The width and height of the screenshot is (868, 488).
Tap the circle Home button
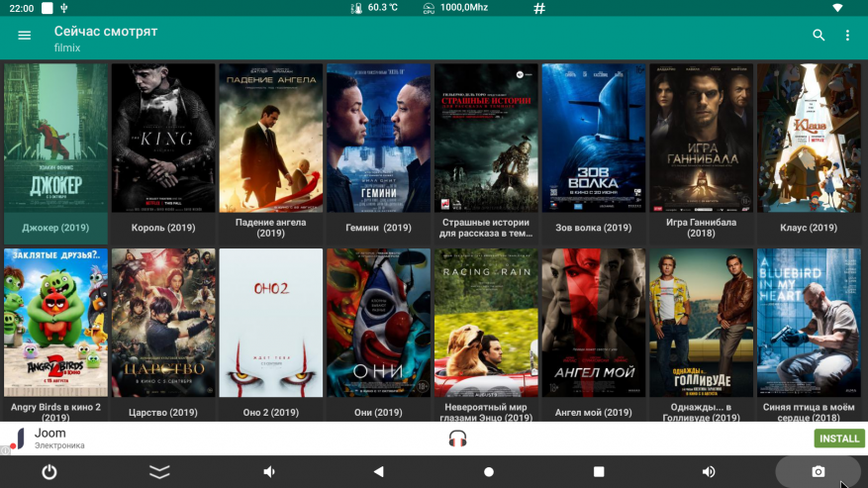click(x=488, y=472)
